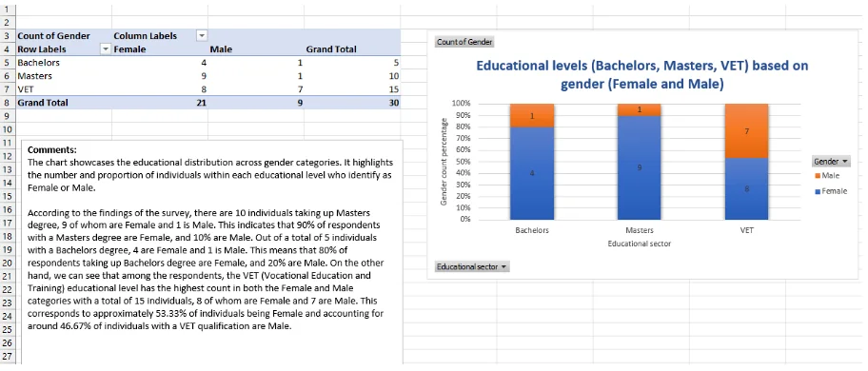Select the VET Male count cell 7
The height and width of the screenshot is (371, 868).
tap(256, 89)
